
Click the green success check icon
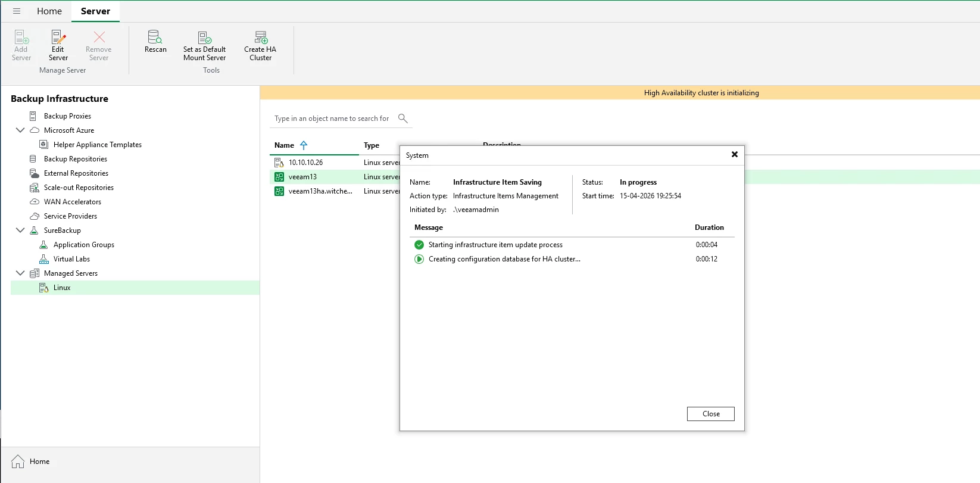click(419, 245)
